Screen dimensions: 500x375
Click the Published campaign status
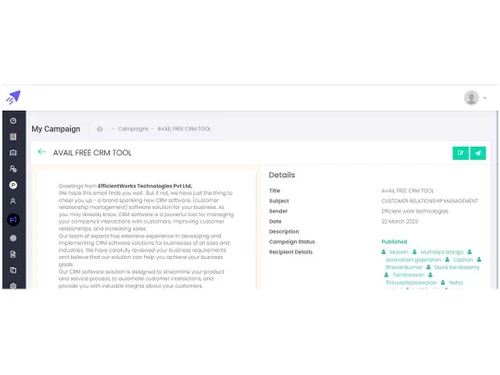tap(394, 242)
